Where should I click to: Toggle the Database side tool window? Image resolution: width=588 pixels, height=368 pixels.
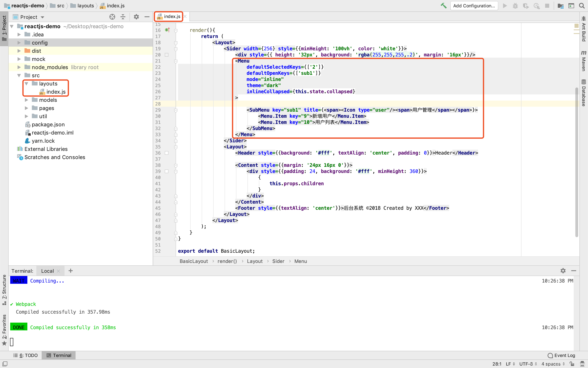pyautogui.click(x=584, y=93)
